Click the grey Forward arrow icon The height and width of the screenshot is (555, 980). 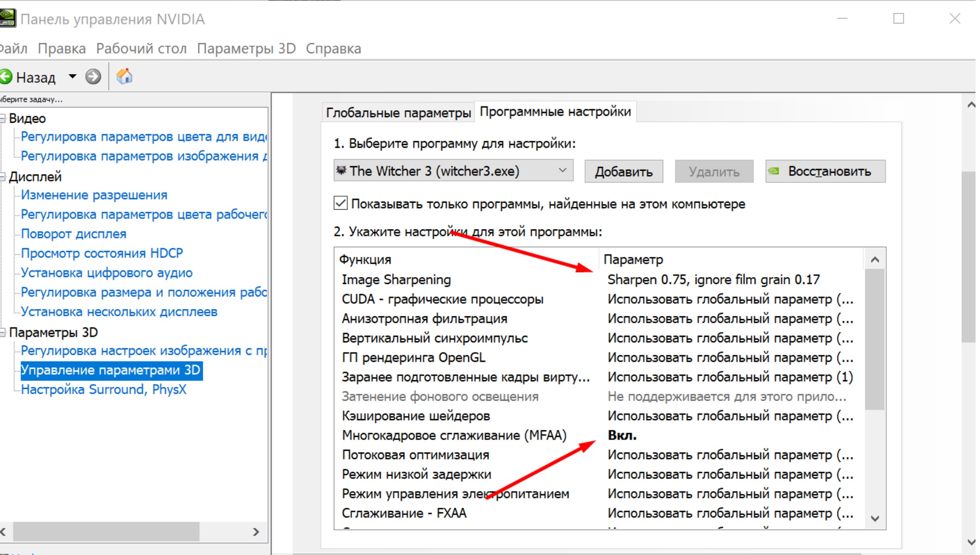[x=93, y=77]
